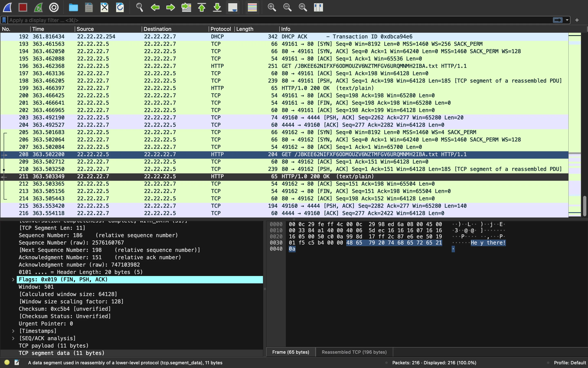Select Sequence Number (raw): 2576160767 line
The width and height of the screenshot is (588, 368).
click(x=140, y=243)
